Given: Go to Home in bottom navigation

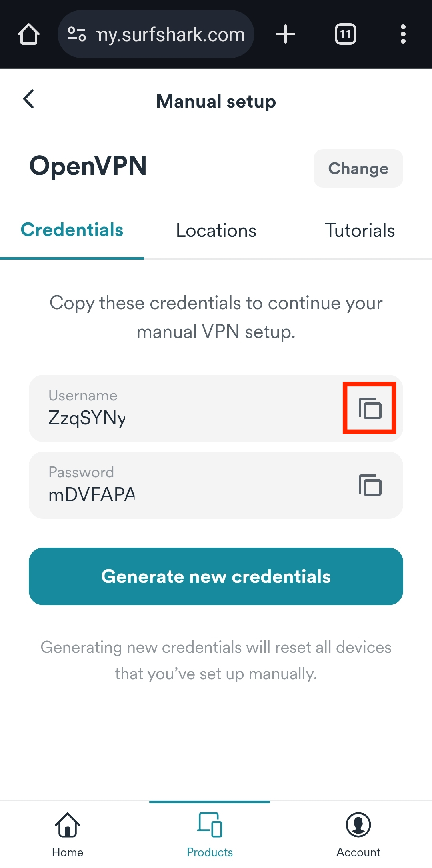Looking at the screenshot, I should click(x=68, y=835).
